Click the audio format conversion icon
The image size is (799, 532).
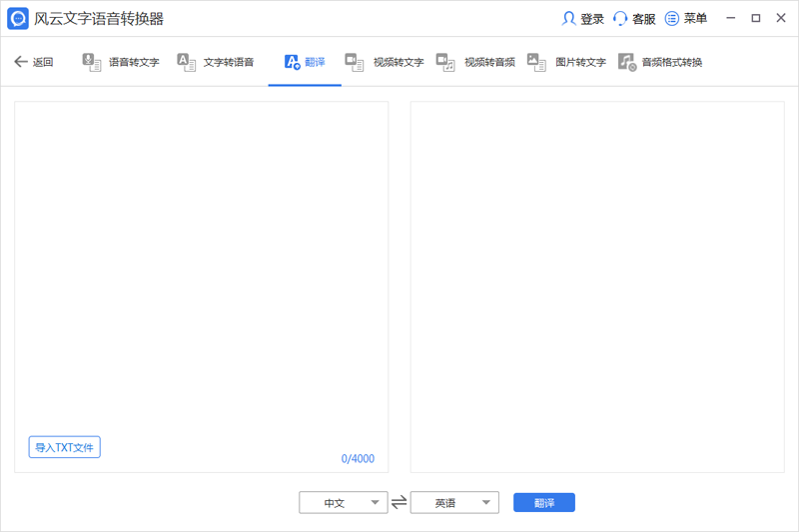pyautogui.click(x=626, y=62)
